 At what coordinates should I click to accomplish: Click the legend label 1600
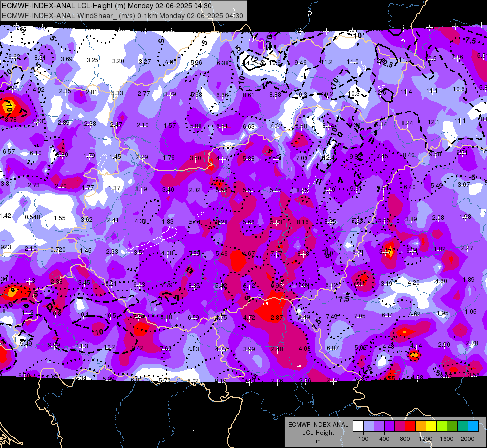[447, 439]
